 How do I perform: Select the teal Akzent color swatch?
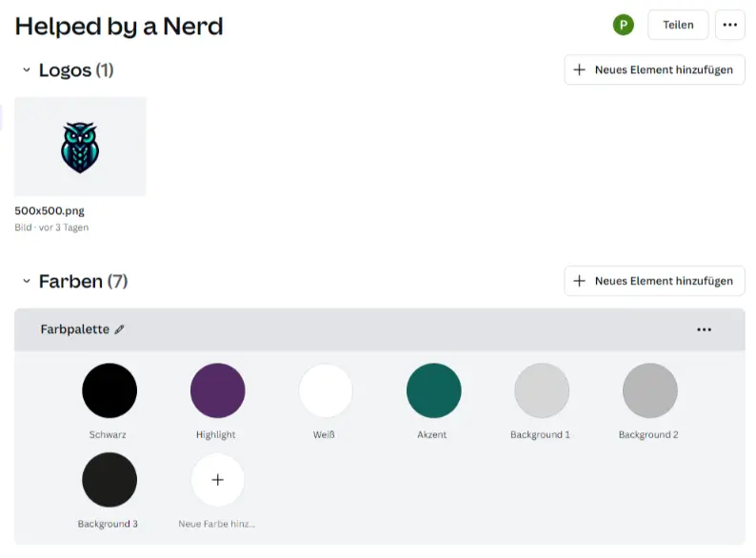point(433,390)
